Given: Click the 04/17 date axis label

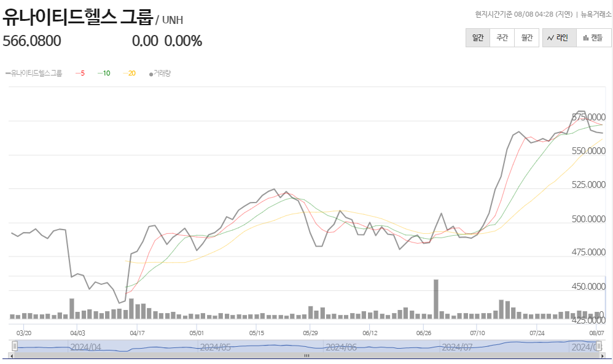Looking at the screenshot, I should click(137, 333).
